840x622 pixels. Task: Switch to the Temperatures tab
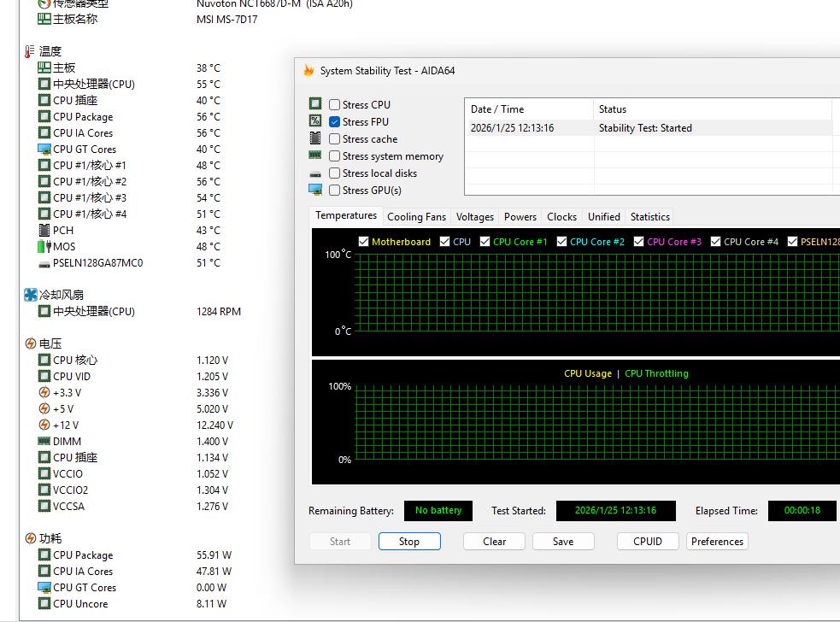click(345, 215)
